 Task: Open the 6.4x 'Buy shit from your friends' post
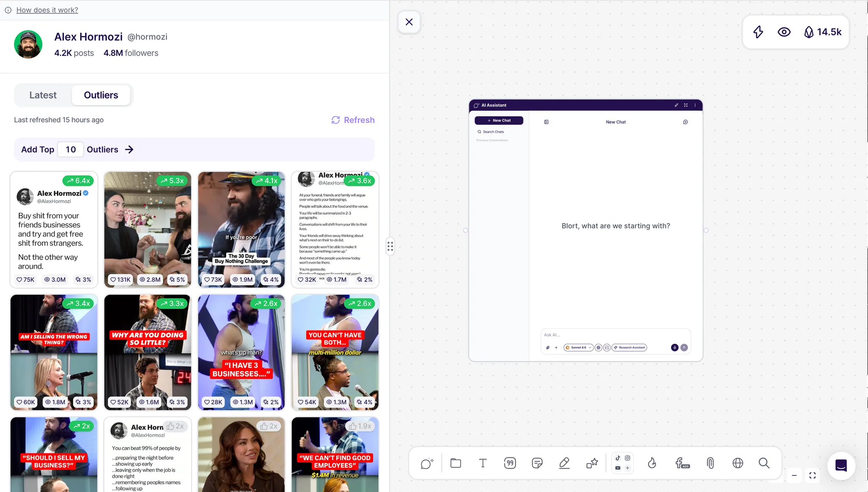click(x=54, y=229)
